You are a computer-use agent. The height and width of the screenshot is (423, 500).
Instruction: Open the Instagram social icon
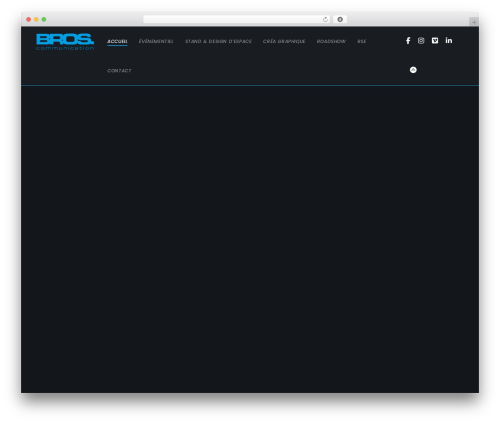[421, 41]
